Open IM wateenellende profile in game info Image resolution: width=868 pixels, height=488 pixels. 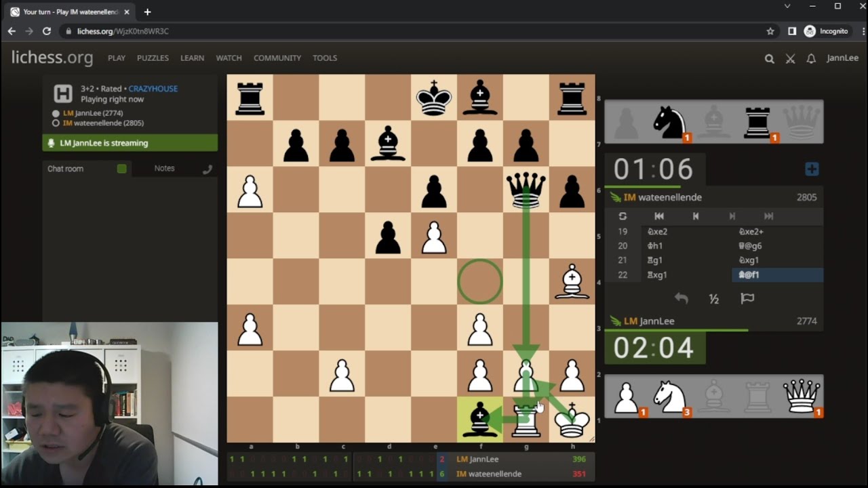[103, 123]
